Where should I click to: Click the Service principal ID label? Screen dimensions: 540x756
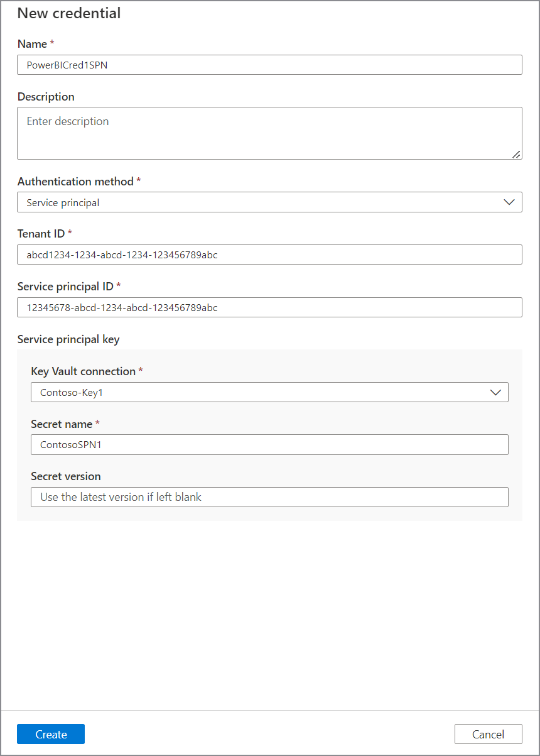point(65,287)
